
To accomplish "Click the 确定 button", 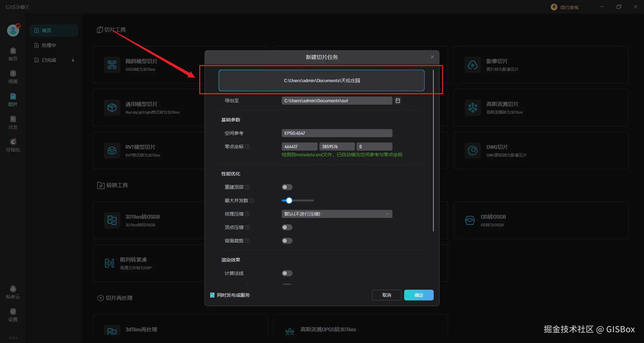I will pos(419,295).
